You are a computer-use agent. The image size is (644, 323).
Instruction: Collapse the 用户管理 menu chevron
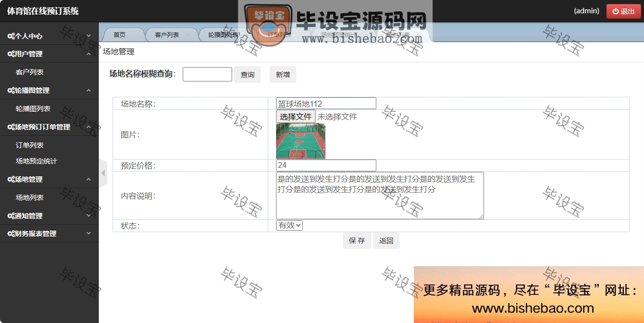[x=88, y=54]
